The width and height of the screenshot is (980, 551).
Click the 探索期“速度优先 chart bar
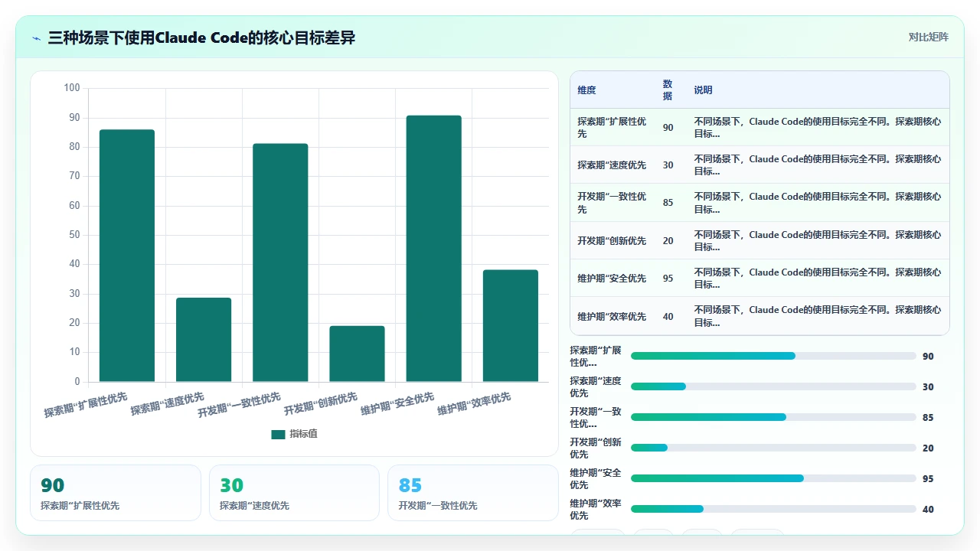[204, 340]
